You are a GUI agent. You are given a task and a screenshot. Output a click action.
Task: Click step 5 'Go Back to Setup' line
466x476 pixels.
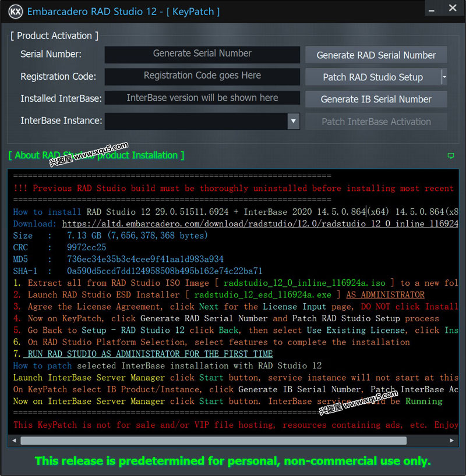(x=235, y=331)
